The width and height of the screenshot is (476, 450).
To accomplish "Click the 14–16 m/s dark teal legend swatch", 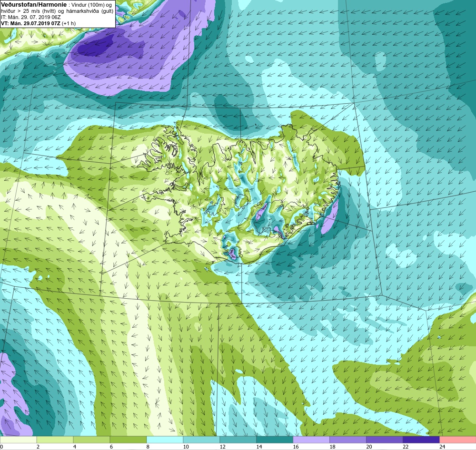I will pyautogui.click(x=275, y=440).
